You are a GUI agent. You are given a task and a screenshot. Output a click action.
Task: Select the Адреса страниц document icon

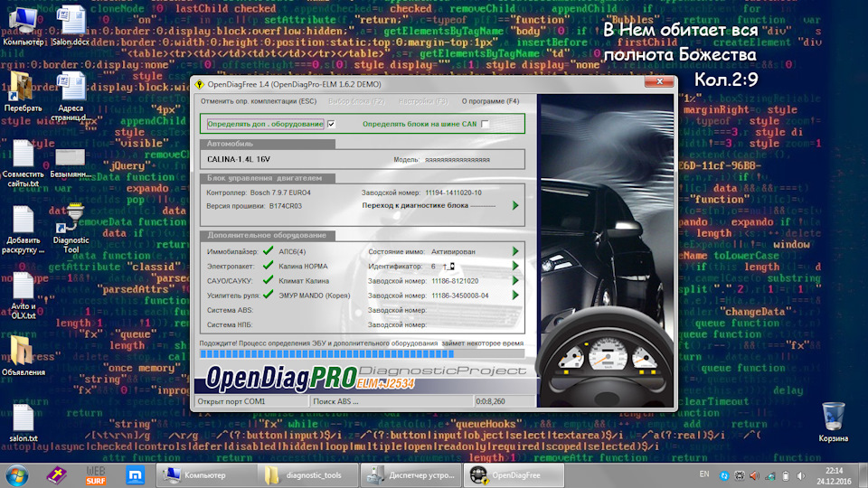pyautogui.click(x=71, y=97)
